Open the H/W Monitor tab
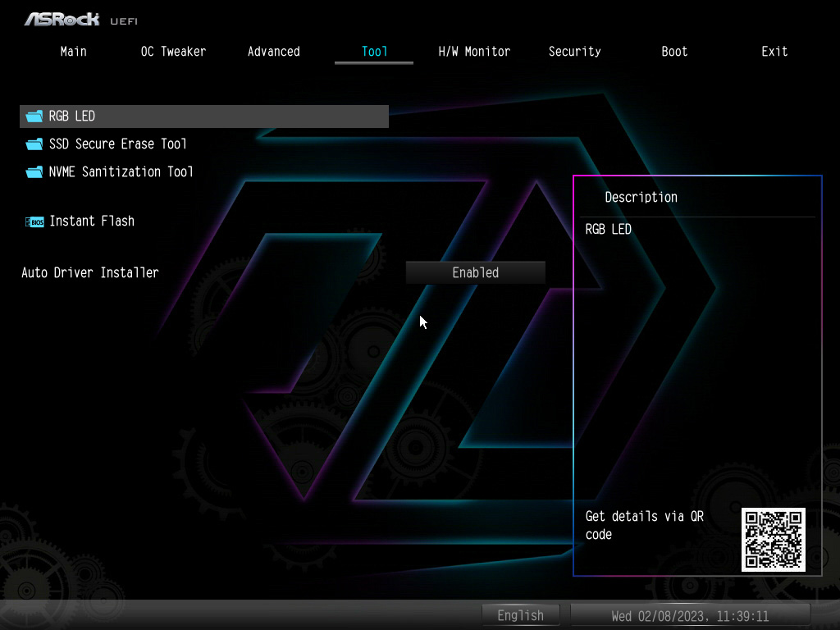Viewport: 840px width, 630px height. click(x=474, y=52)
